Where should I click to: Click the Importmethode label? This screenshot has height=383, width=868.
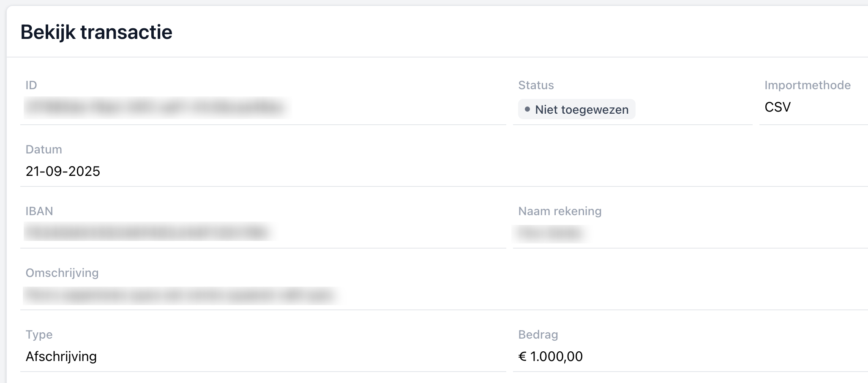click(807, 85)
